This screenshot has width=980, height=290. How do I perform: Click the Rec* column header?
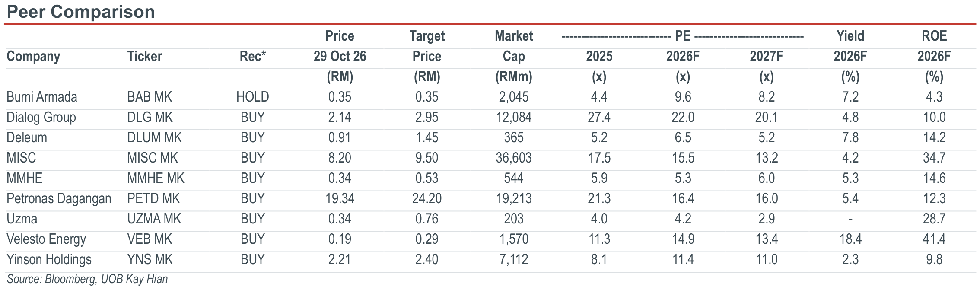click(x=253, y=56)
